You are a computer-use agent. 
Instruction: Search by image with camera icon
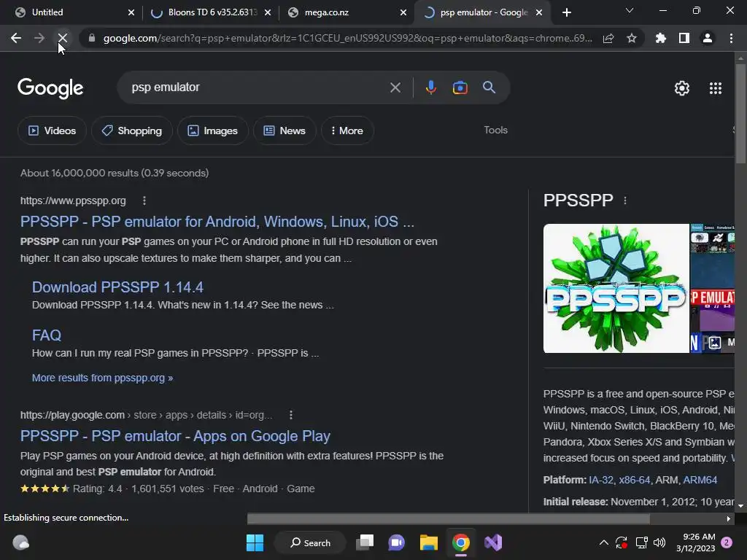pyautogui.click(x=460, y=87)
